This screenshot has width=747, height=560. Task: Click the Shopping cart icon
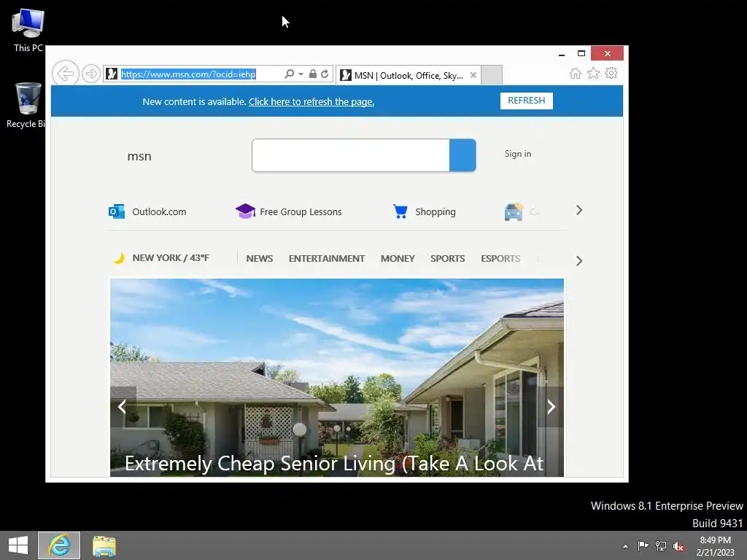[400, 211]
